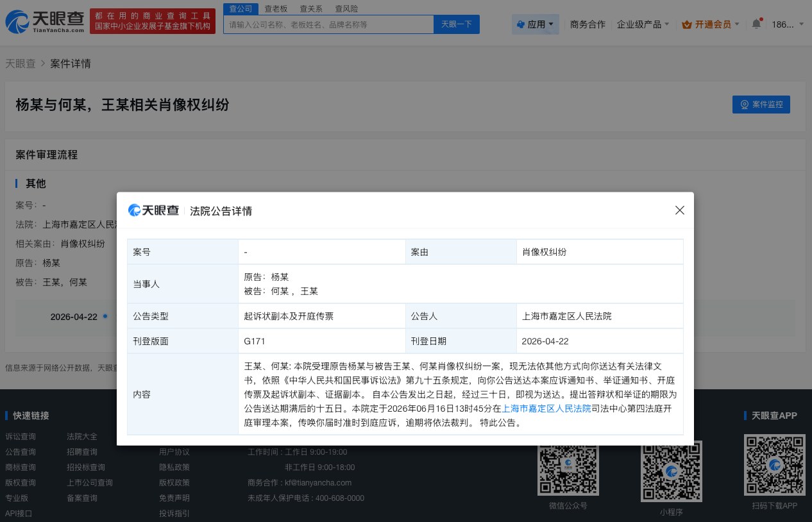812x522 pixels.
Task: Switch to the 查老板 tab
Action: coord(276,8)
